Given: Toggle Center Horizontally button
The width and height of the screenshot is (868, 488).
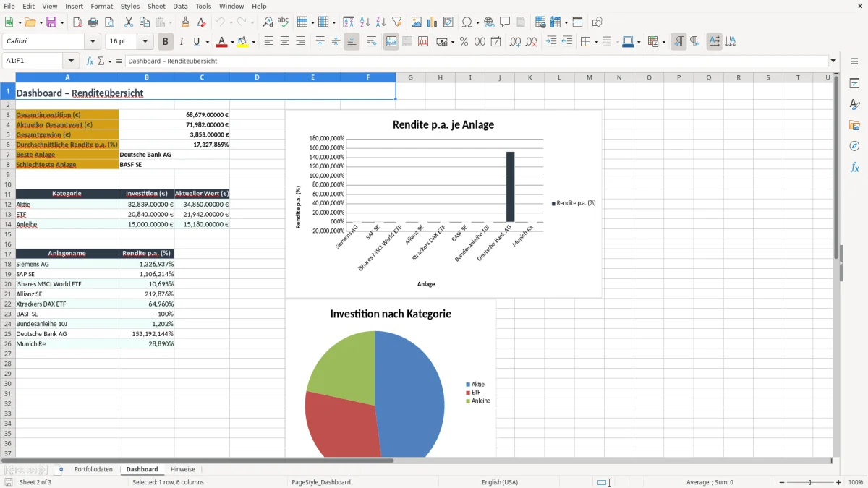Looking at the screenshot, I should pos(284,42).
